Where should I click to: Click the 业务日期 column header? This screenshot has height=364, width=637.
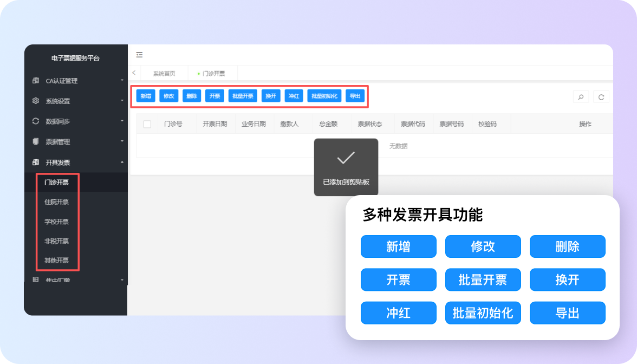[x=253, y=124]
